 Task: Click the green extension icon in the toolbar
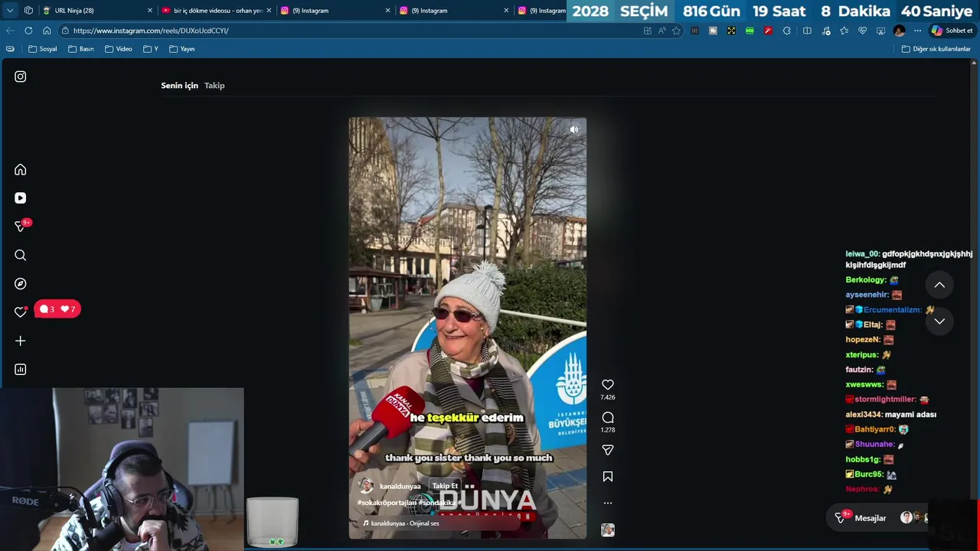point(750,31)
